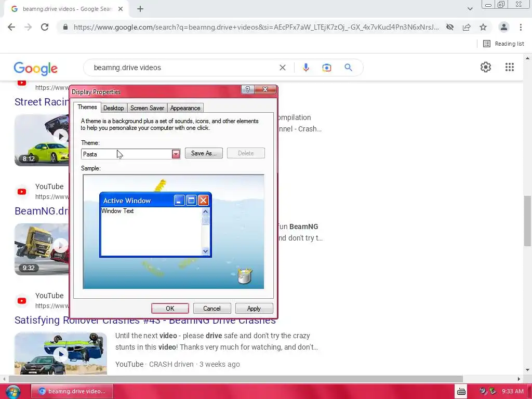Open the Reading list
Image resolution: width=532 pixels, height=399 pixels.
pyautogui.click(x=504, y=44)
